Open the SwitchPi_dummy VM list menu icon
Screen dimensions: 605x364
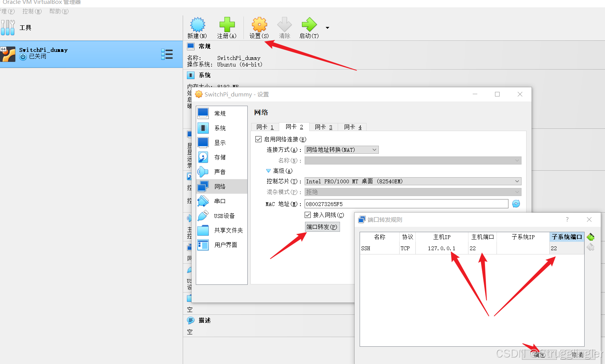coord(167,54)
